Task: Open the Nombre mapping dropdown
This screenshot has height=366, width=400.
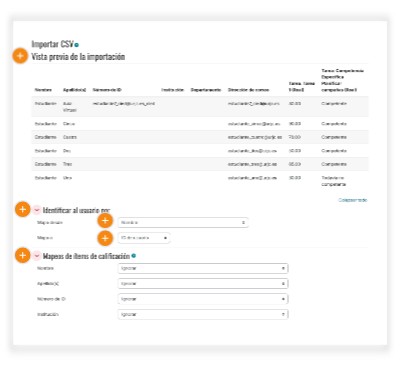Action: (203, 268)
